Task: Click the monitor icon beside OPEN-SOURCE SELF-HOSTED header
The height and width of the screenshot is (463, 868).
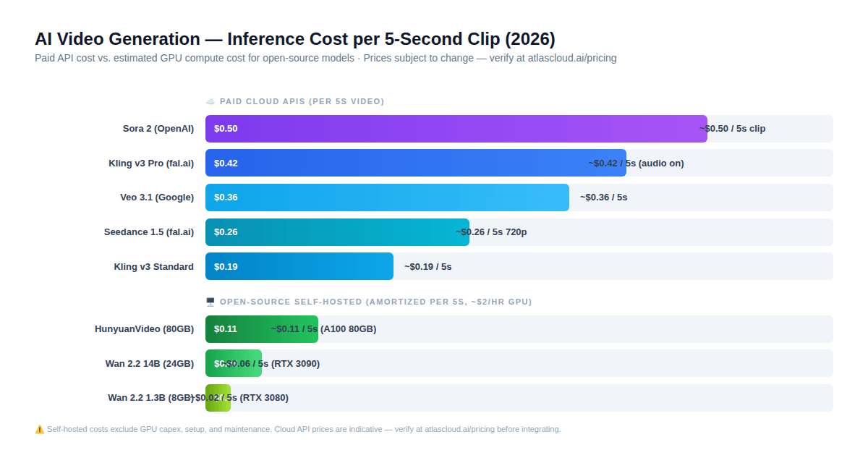Action: (x=210, y=302)
